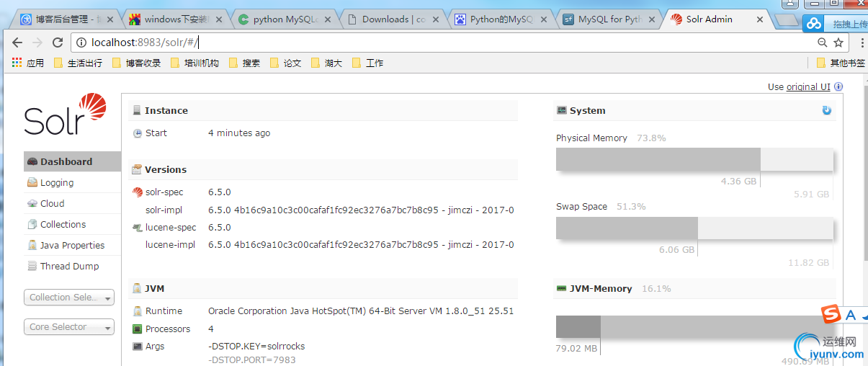This screenshot has width=868, height=366.
Task: Click the JVM-Memory usage bar
Action: (x=694, y=327)
